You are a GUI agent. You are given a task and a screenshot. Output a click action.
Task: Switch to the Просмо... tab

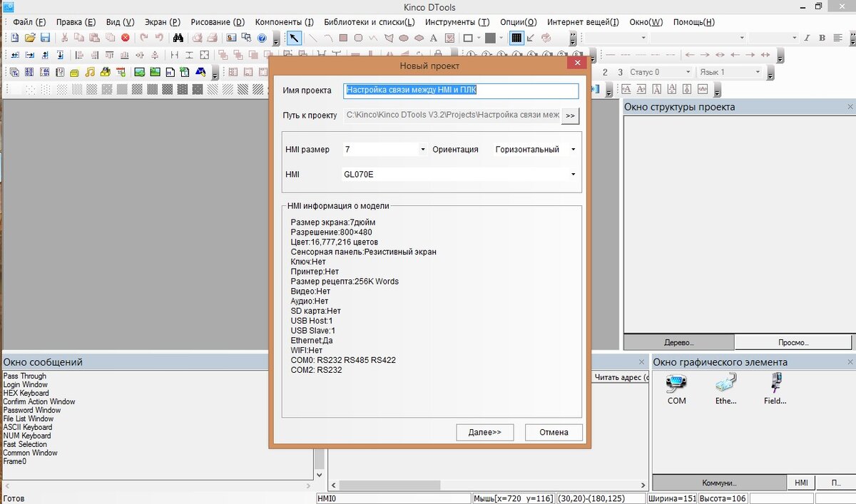coord(793,342)
